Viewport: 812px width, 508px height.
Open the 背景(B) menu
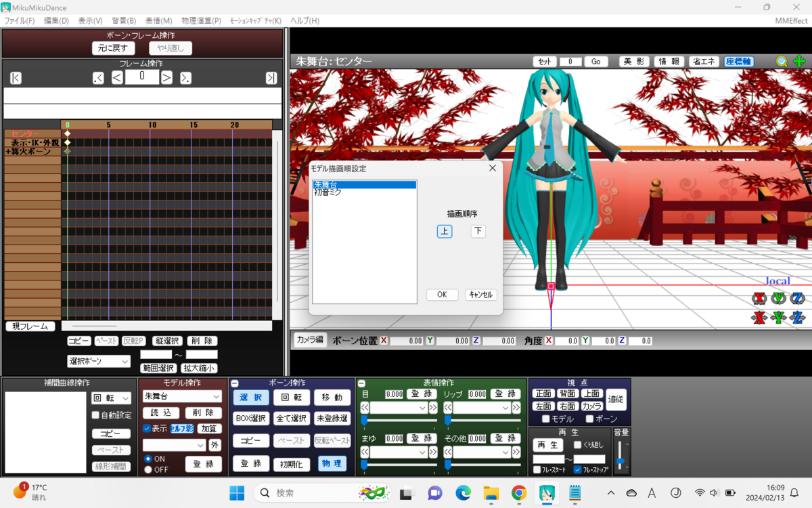124,21
